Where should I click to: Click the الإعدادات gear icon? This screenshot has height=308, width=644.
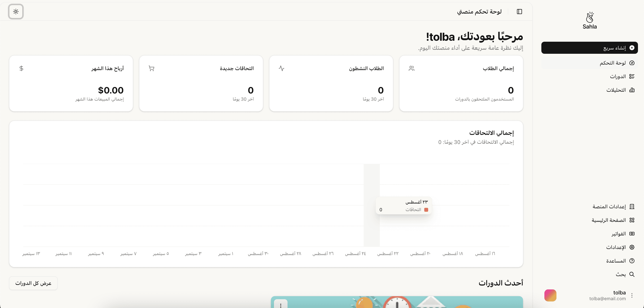[632, 247]
